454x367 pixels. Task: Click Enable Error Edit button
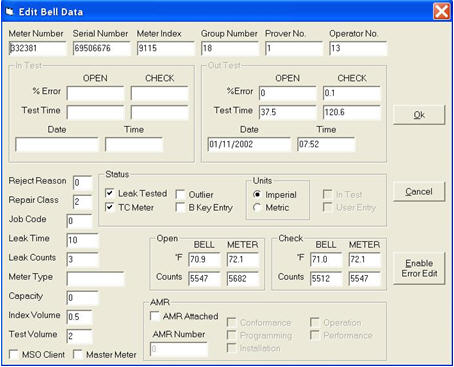click(x=419, y=268)
